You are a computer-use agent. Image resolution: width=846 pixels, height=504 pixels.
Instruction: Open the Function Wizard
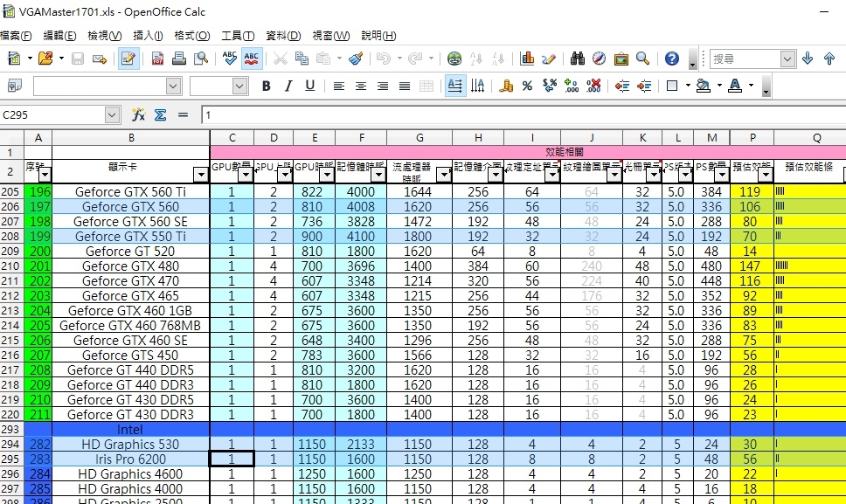pos(139,114)
